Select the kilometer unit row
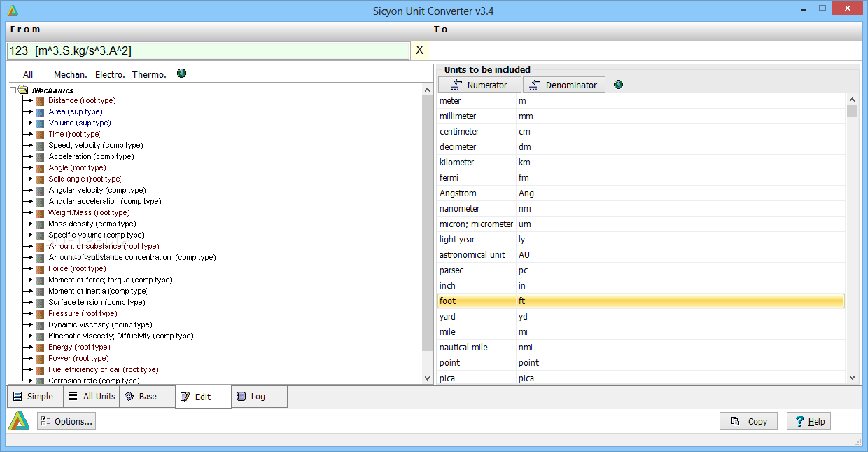 (x=641, y=163)
